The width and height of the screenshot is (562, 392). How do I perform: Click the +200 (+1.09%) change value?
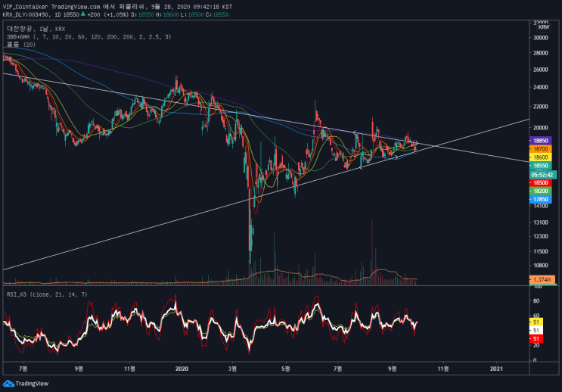(x=107, y=14)
